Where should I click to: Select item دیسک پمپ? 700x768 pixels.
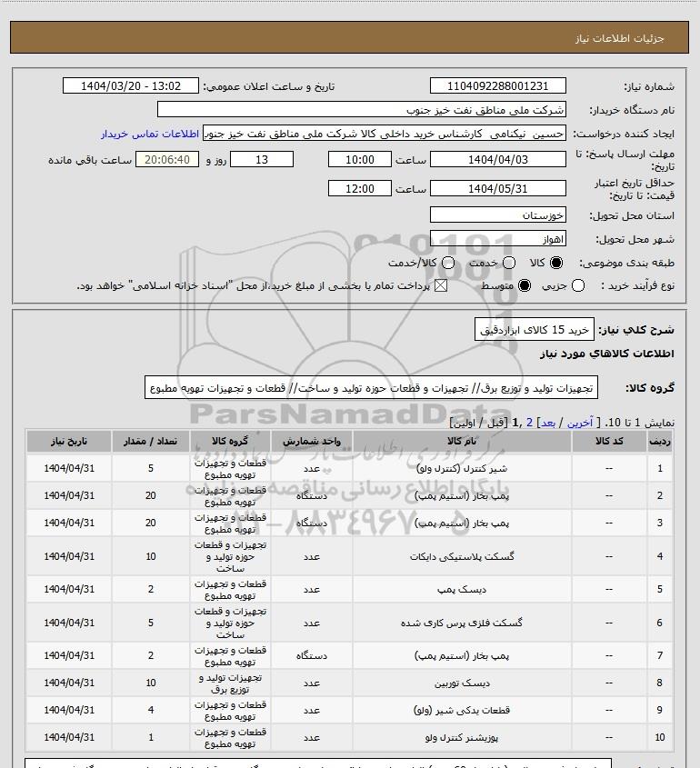(x=462, y=589)
